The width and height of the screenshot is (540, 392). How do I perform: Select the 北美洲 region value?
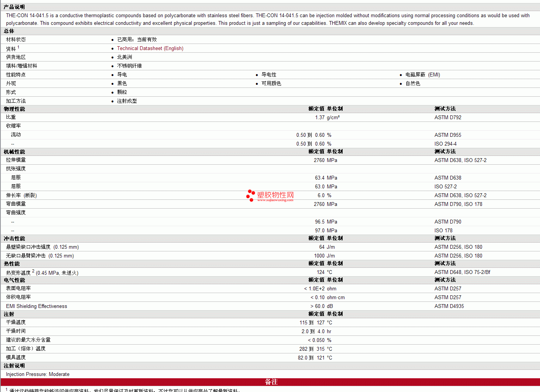coord(124,57)
